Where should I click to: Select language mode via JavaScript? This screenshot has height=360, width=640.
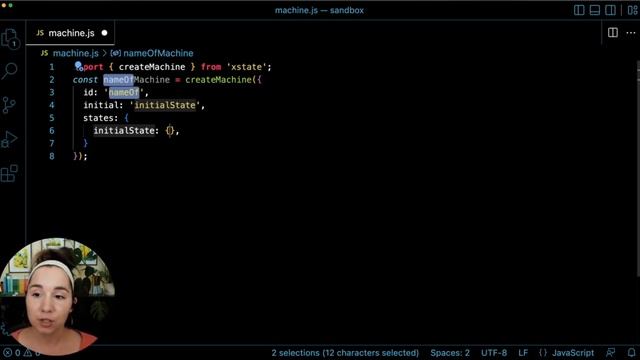(x=573, y=353)
